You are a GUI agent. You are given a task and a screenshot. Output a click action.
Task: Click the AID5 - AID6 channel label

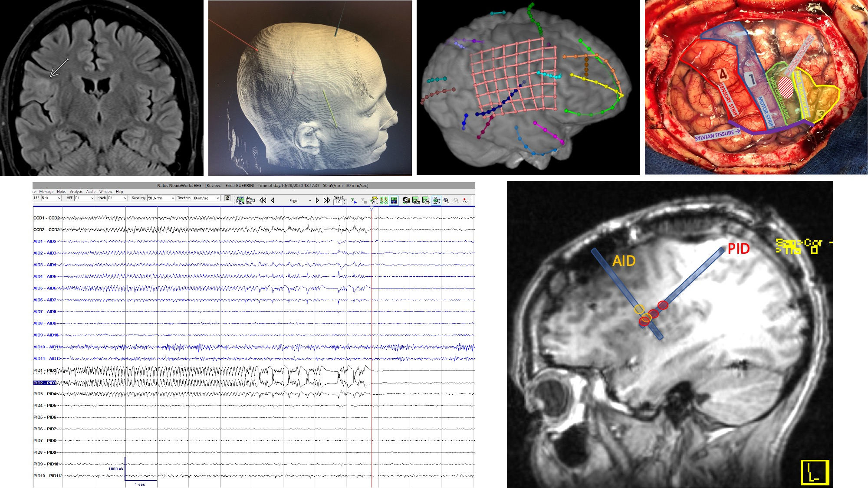click(x=45, y=288)
